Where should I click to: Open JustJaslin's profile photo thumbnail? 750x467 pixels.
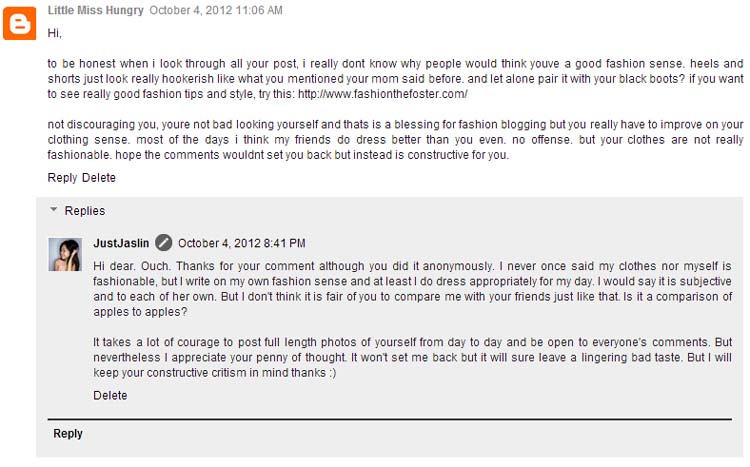[65, 255]
